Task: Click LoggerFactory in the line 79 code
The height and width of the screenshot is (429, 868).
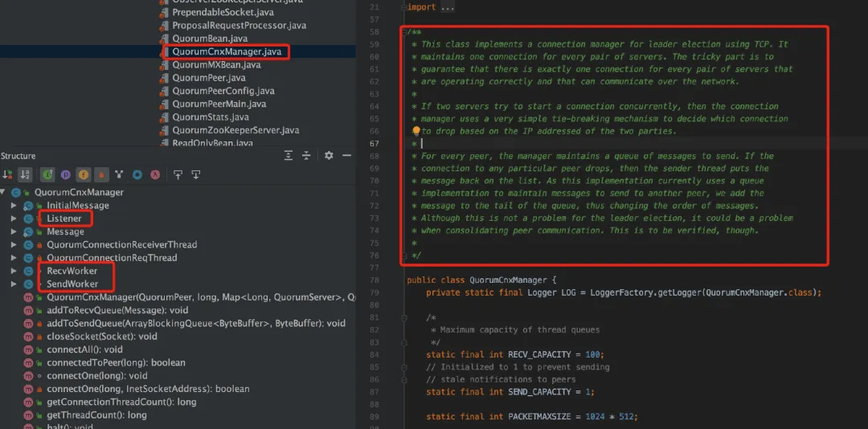Action: click(622, 292)
